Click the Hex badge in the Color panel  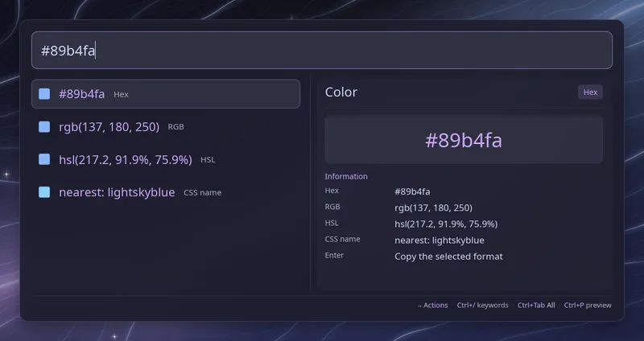[x=590, y=92]
